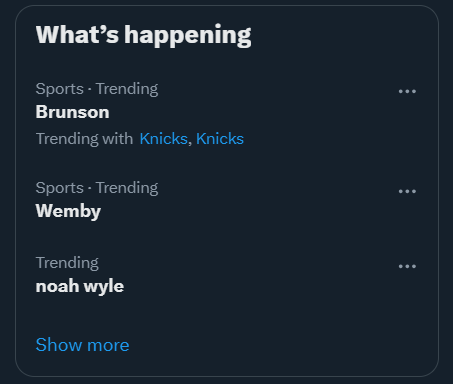This screenshot has width=453, height=384.
Task: Click the second Knicks link after the comma
Action: pyautogui.click(x=220, y=139)
